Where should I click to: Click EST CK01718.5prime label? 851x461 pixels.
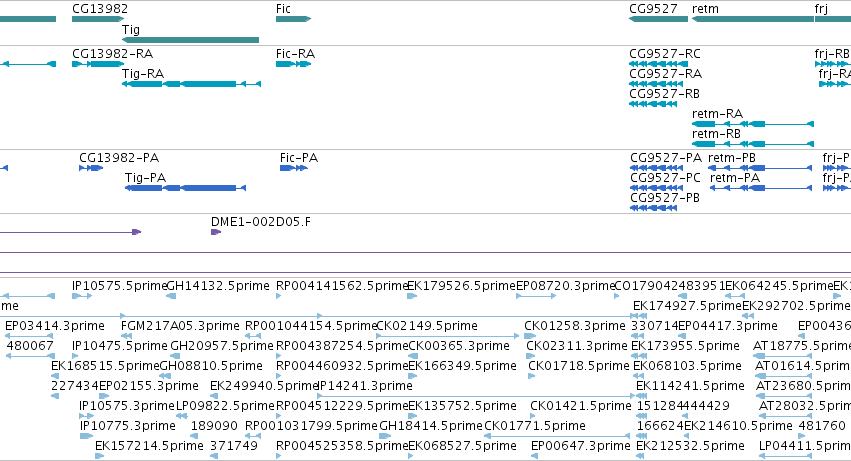tap(579, 367)
